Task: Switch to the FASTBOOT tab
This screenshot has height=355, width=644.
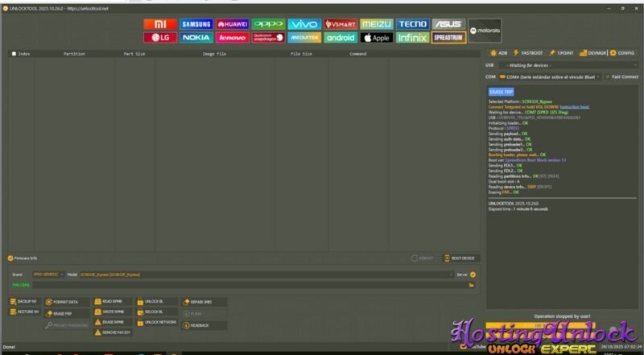Action: (533, 52)
